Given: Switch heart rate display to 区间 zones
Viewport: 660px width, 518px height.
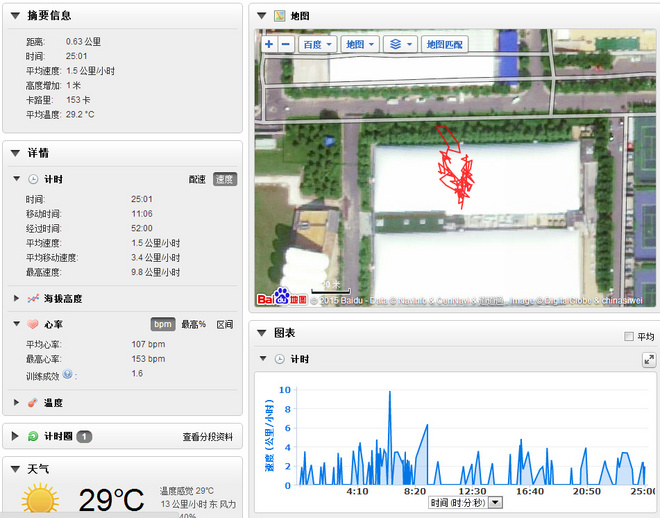Looking at the screenshot, I should point(225,324).
